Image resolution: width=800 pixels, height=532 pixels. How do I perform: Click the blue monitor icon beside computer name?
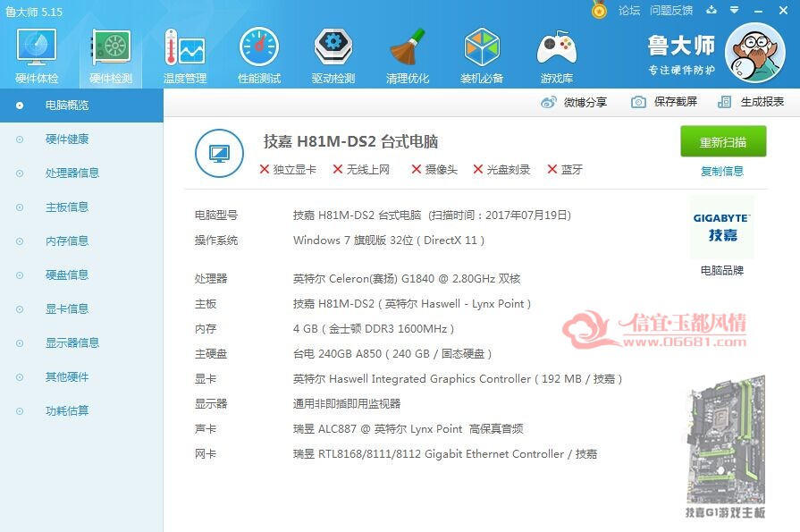(x=219, y=153)
